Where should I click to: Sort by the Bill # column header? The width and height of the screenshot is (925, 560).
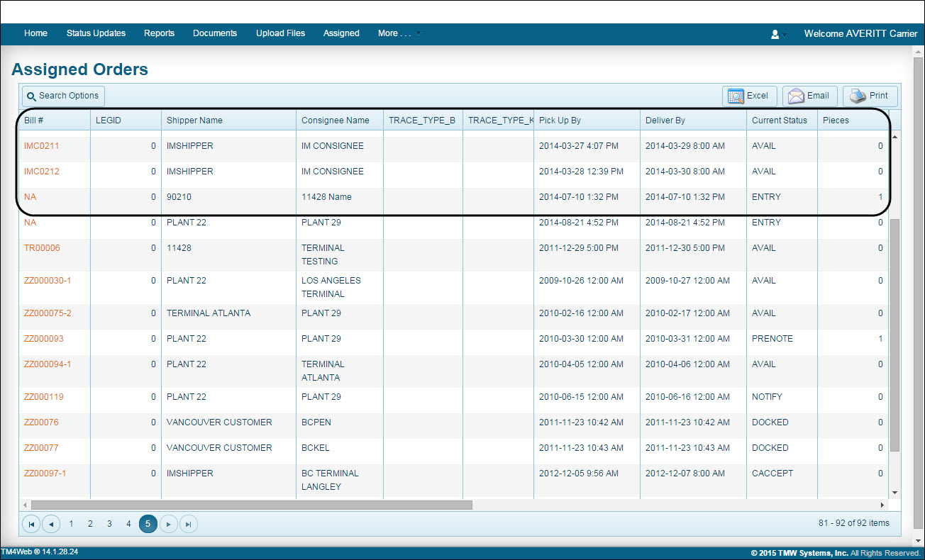coord(55,121)
